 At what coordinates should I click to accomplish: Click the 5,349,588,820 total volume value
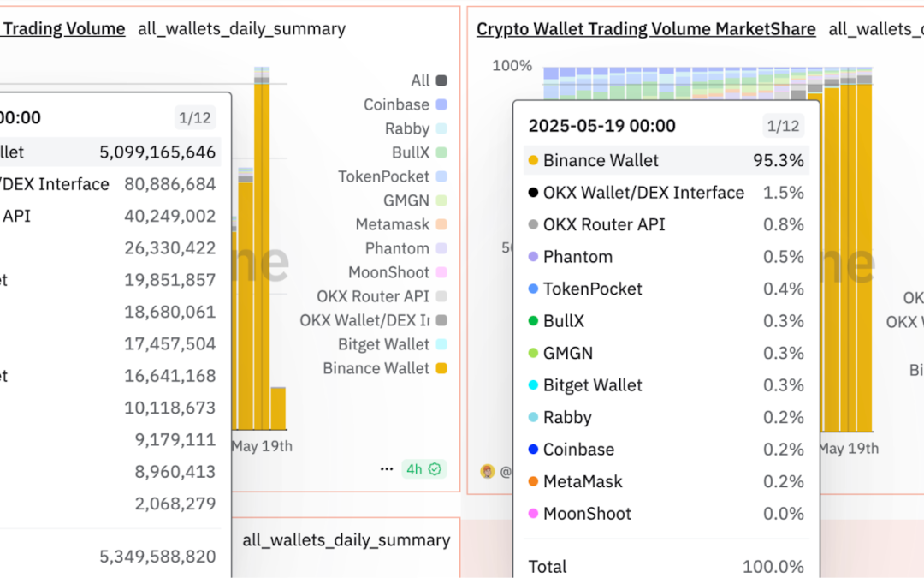coord(157,557)
